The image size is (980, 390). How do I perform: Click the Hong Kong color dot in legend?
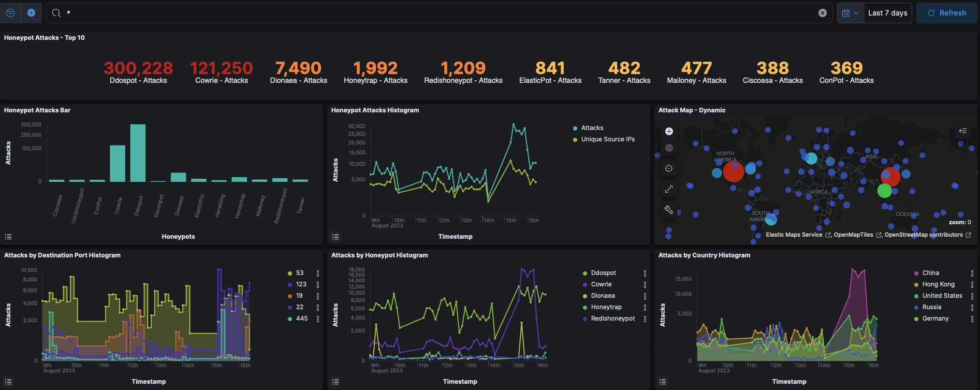[916, 285]
